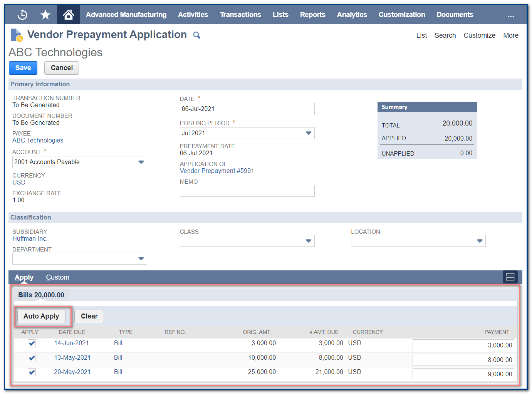Sort by the Amt. Due column arrow

[311, 332]
